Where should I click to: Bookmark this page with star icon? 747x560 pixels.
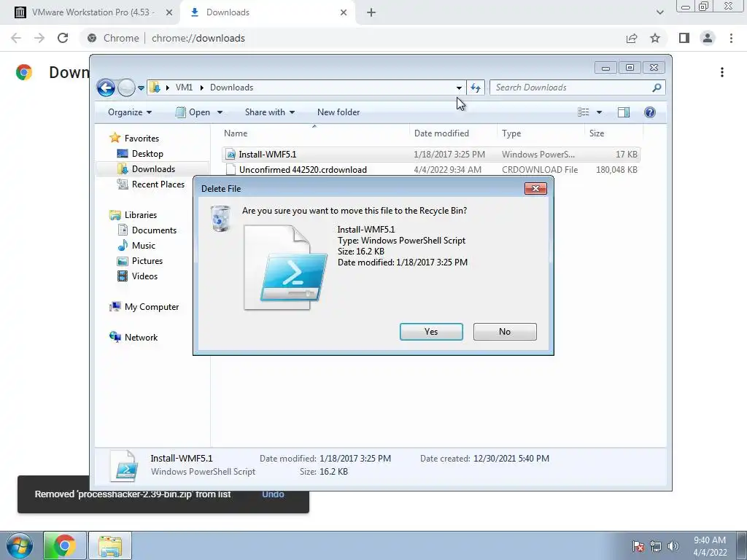click(x=655, y=38)
